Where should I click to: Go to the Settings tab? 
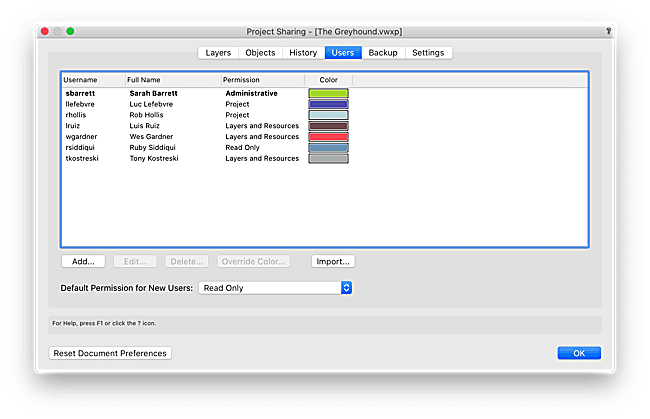[428, 53]
